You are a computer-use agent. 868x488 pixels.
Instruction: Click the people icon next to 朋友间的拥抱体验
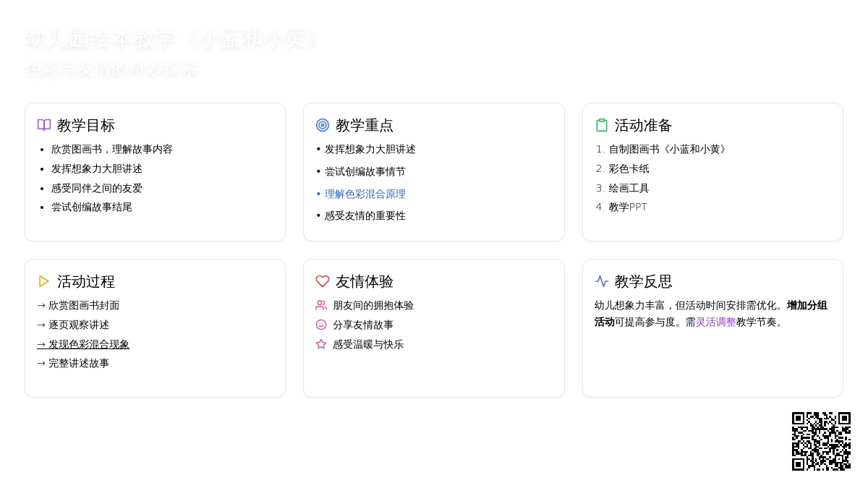click(321, 305)
